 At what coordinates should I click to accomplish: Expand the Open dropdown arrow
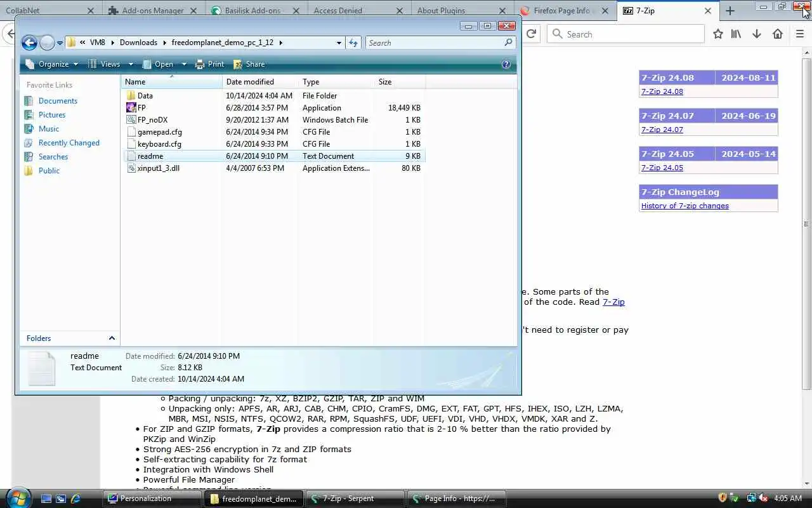point(184,64)
